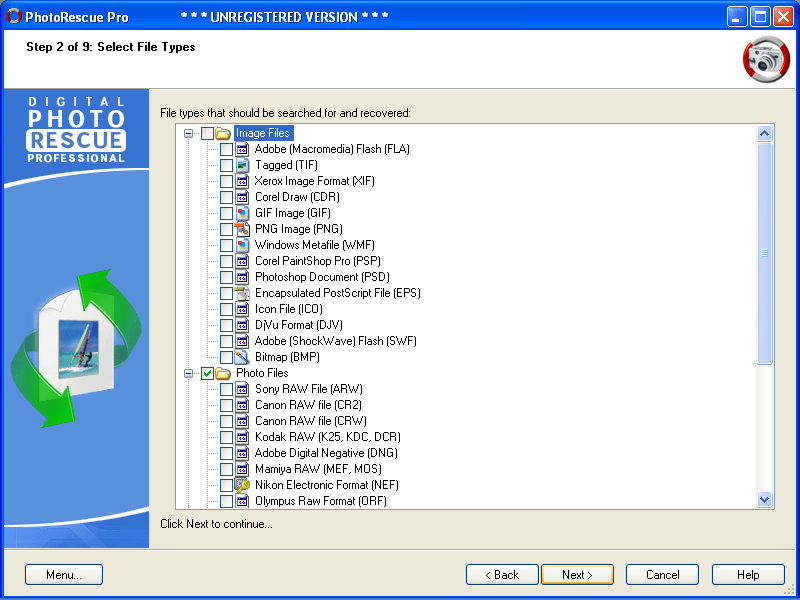Tick the Adobe Digital Negative (DNG) checkbox
This screenshot has width=800, height=600.
point(227,453)
